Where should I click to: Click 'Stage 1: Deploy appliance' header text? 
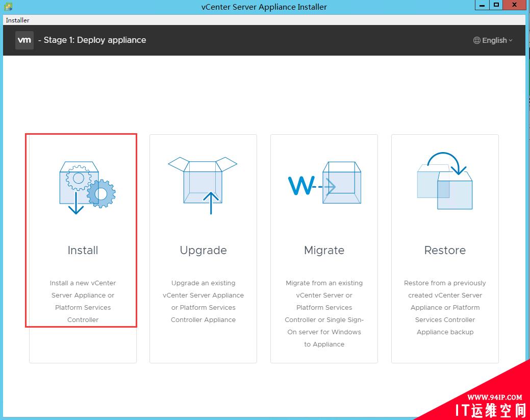point(95,40)
